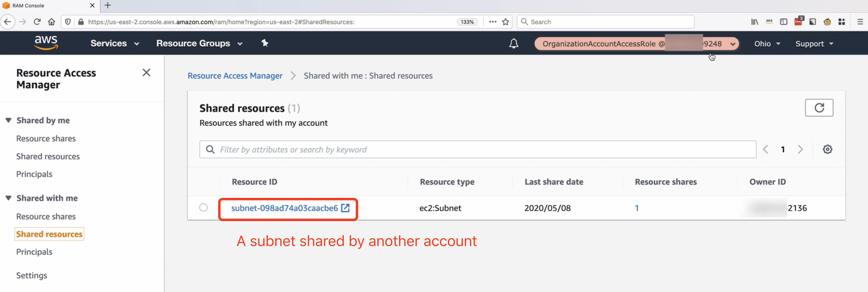Open the Ohio region selector
The height and width of the screenshot is (292, 868).
pos(767,44)
